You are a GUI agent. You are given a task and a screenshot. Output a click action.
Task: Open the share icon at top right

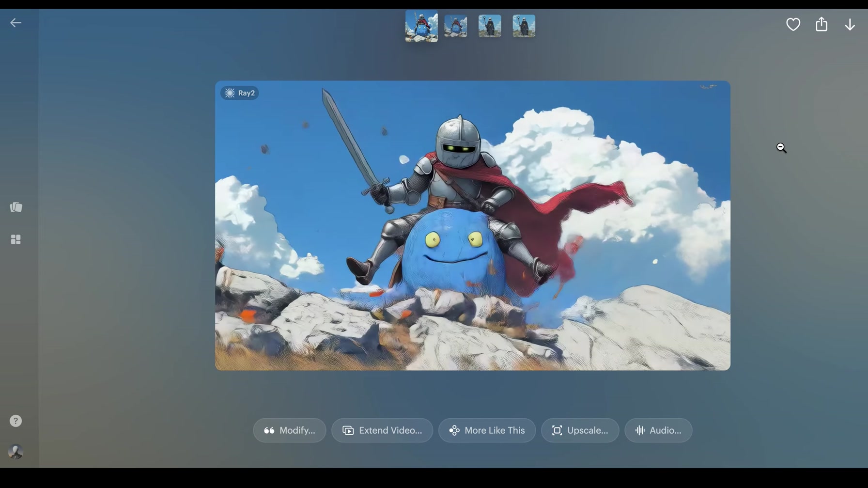point(821,24)
